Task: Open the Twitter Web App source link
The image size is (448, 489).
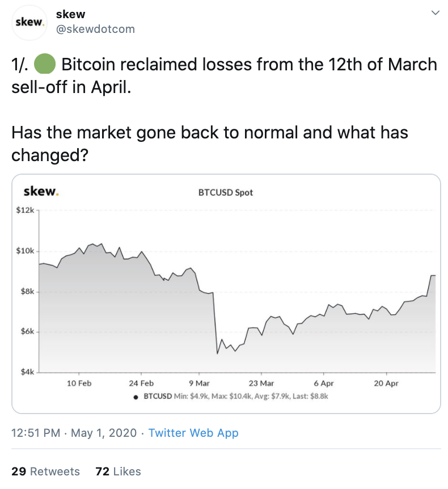Action: pyautogui.click(x=193, y=433)
